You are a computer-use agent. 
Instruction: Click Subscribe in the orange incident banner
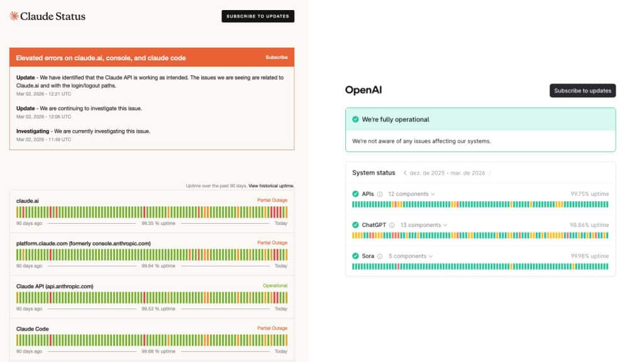pos(276,58)
